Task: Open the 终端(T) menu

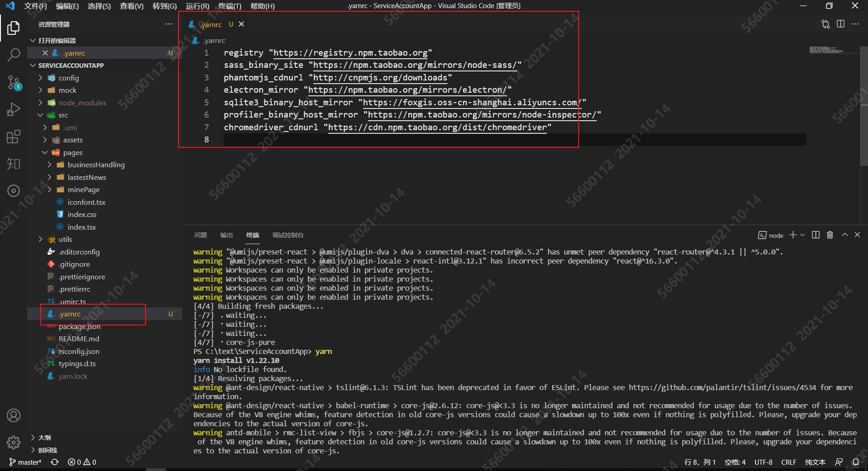Action: [x=230, y=6]
